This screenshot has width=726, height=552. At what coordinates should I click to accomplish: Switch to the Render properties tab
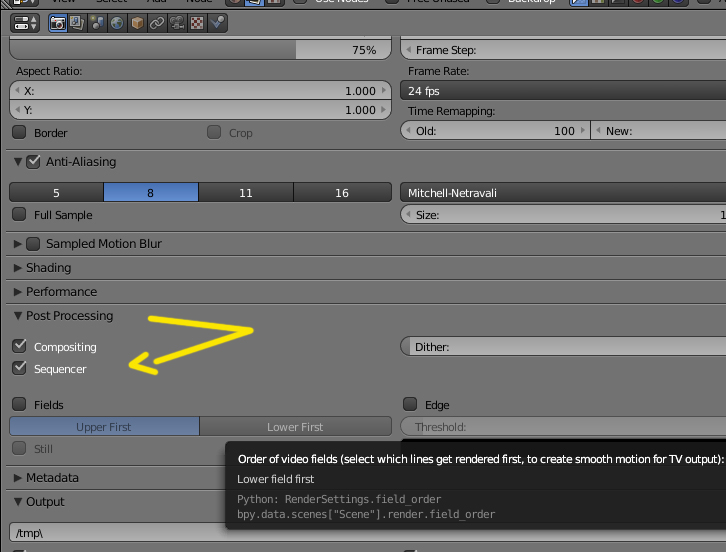(x=58, y=23)
